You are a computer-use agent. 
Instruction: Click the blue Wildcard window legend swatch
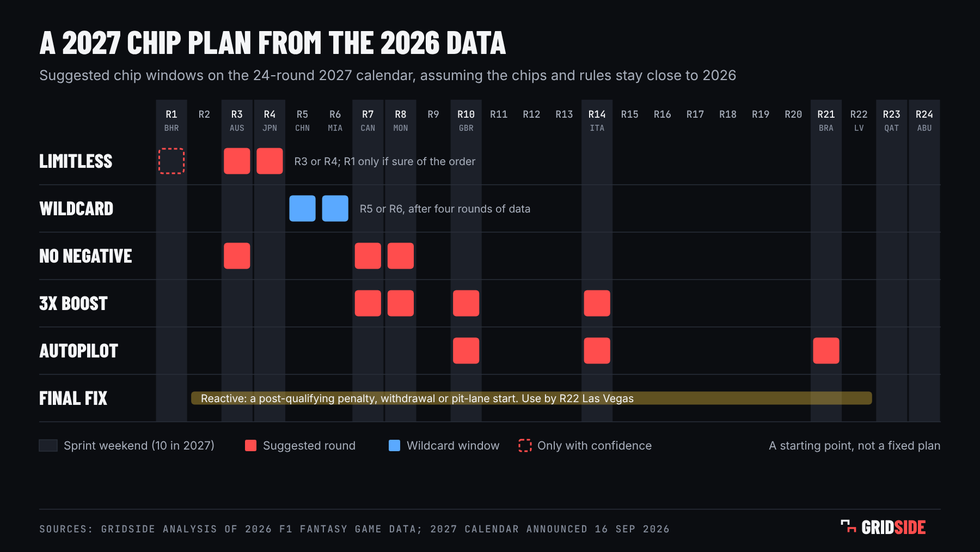(394, 445)
